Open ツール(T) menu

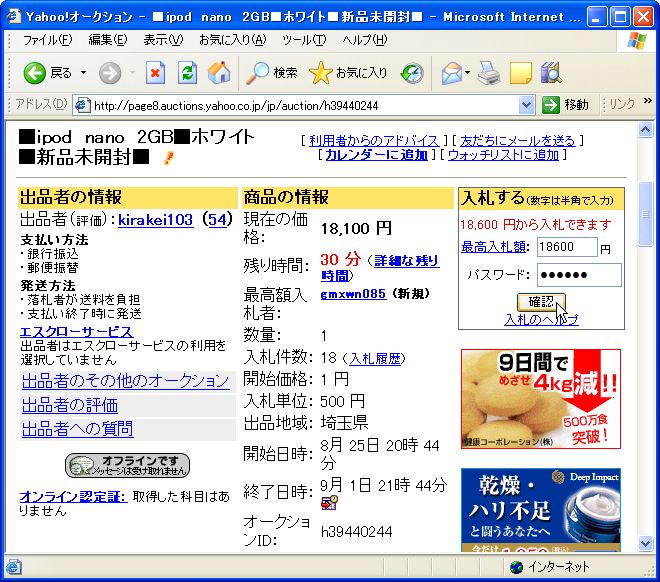coord(303,40)
